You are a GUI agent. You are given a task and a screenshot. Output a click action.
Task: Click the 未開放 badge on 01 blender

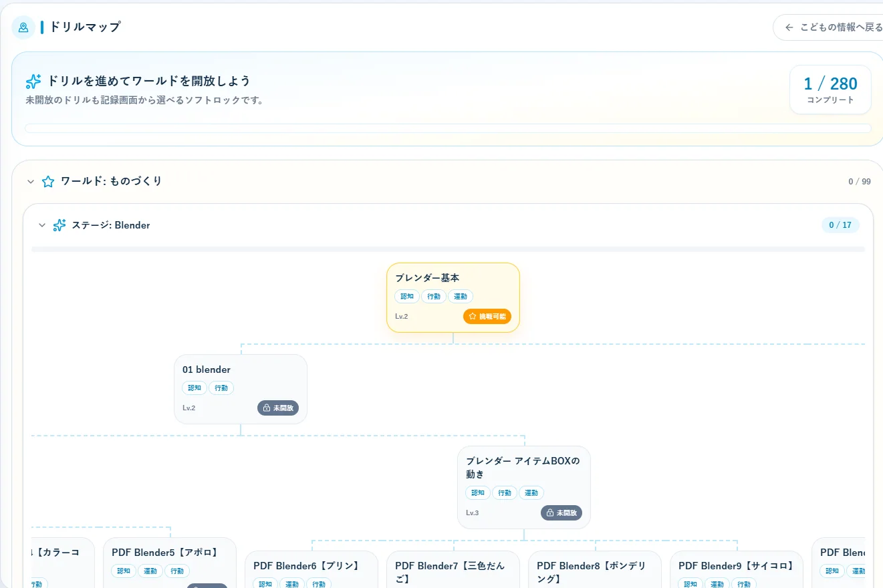tap(278, 408)
